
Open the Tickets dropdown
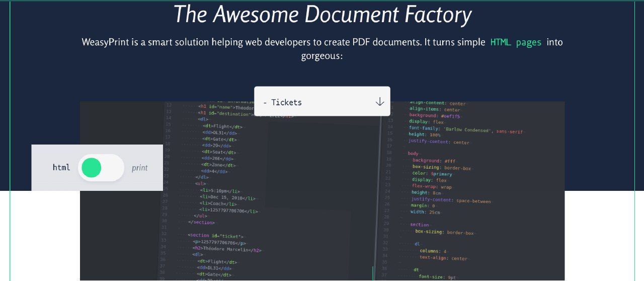322,102
